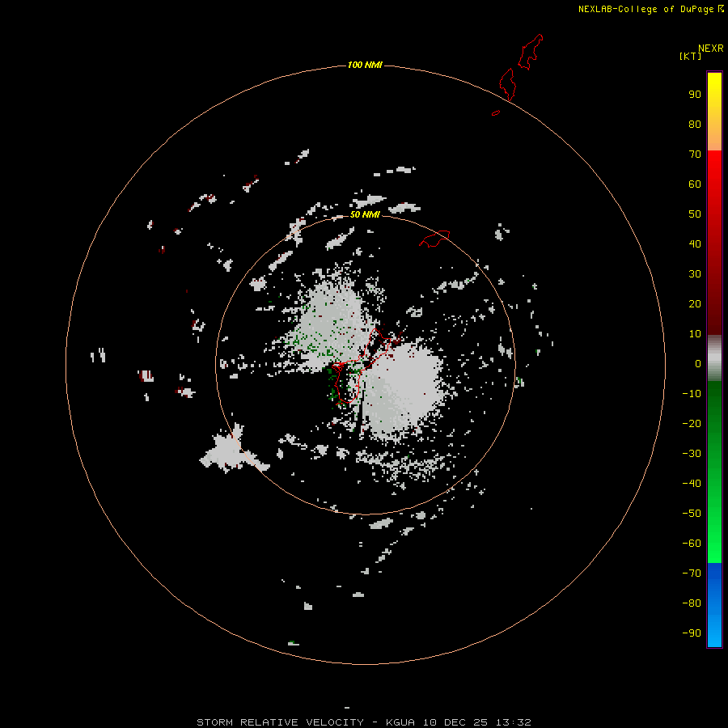This screenshot has height=728, width=728.
Task: Click the -90 value on velocity scale
Action: point(692,633)
